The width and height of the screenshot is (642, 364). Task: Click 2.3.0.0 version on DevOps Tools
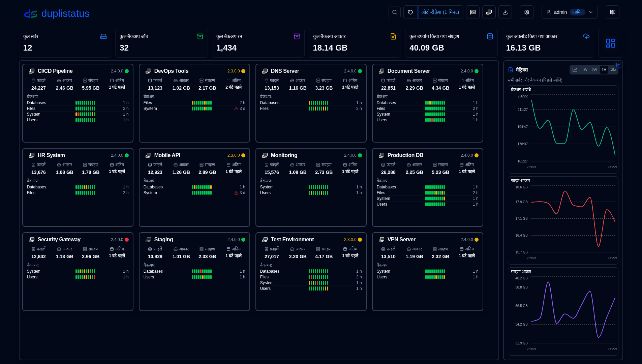(234, 71)
